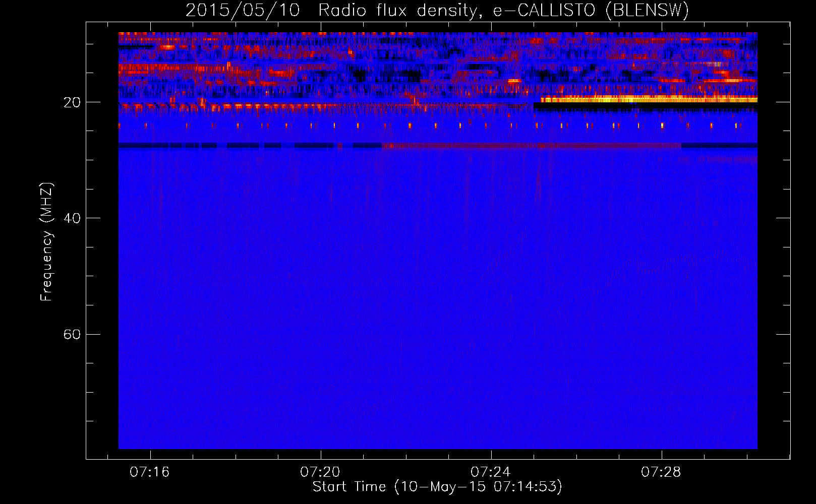Click the 07:20 time tick label
The height and width of the screenshot is (504, 816).
point(320,472)
